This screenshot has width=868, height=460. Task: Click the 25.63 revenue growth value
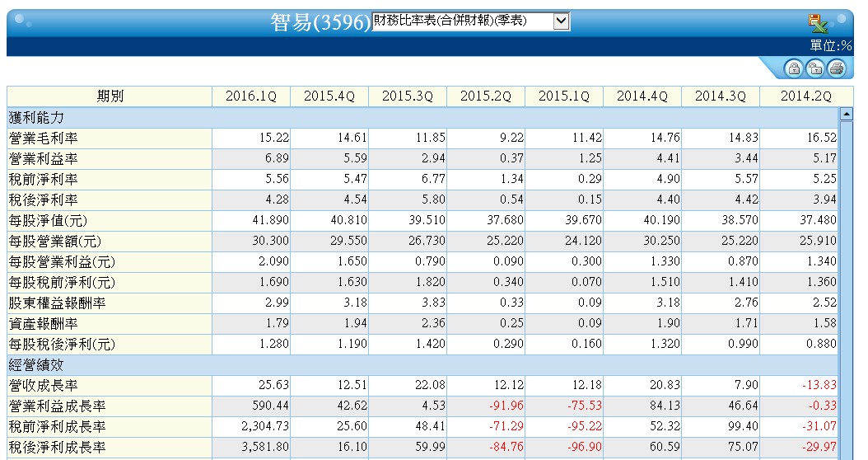(274, 385)
